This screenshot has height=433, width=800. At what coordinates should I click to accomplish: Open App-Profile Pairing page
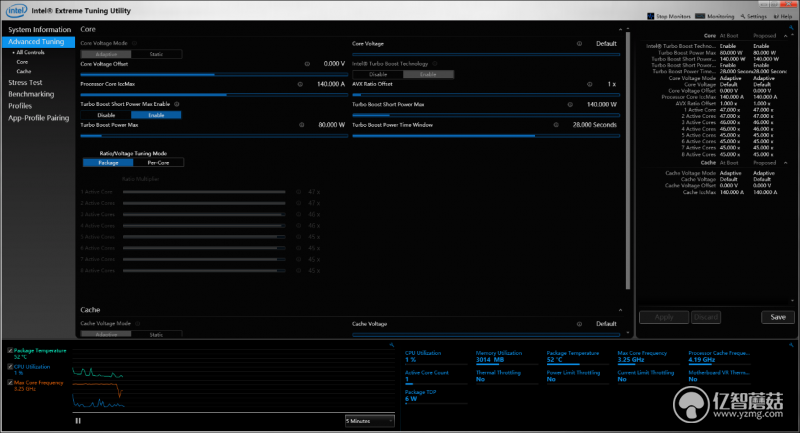[38, 118]
